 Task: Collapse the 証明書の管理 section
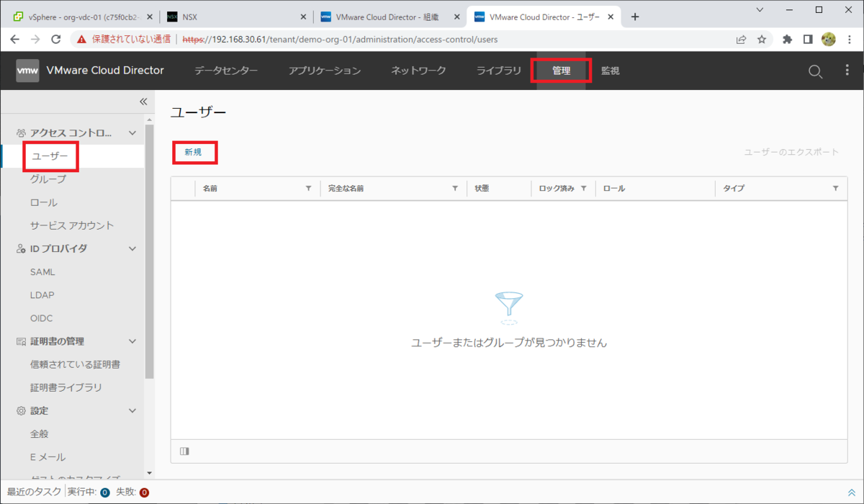click(132, 341)
